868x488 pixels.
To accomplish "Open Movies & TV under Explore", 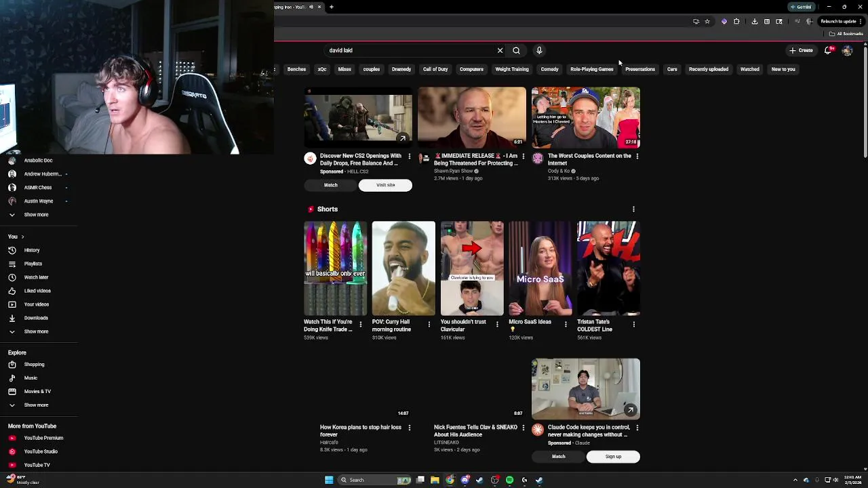I will 37,392.
